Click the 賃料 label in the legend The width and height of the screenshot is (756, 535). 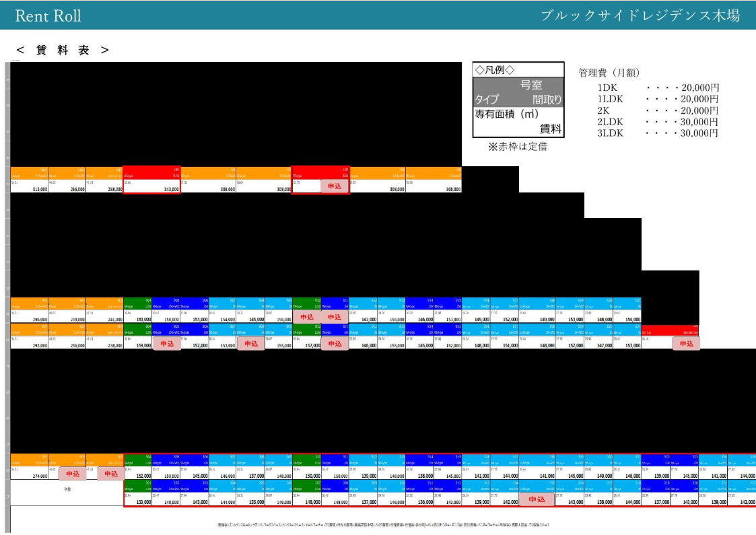click(x=550, y=129)
